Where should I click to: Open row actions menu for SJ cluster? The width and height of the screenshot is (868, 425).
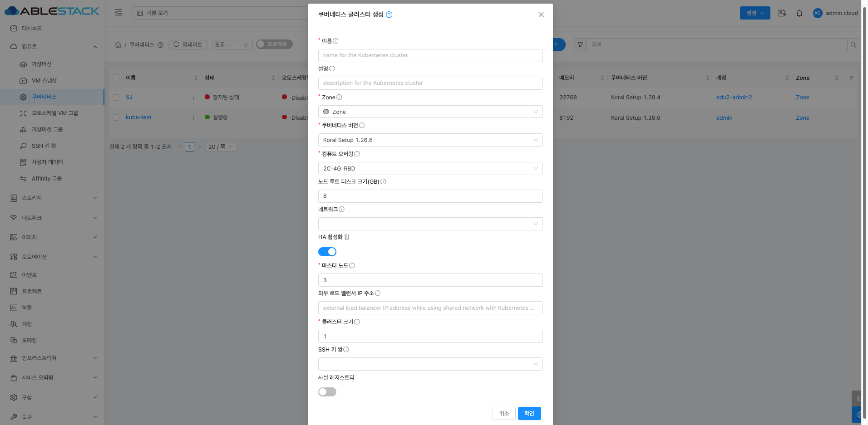point(193,97)
